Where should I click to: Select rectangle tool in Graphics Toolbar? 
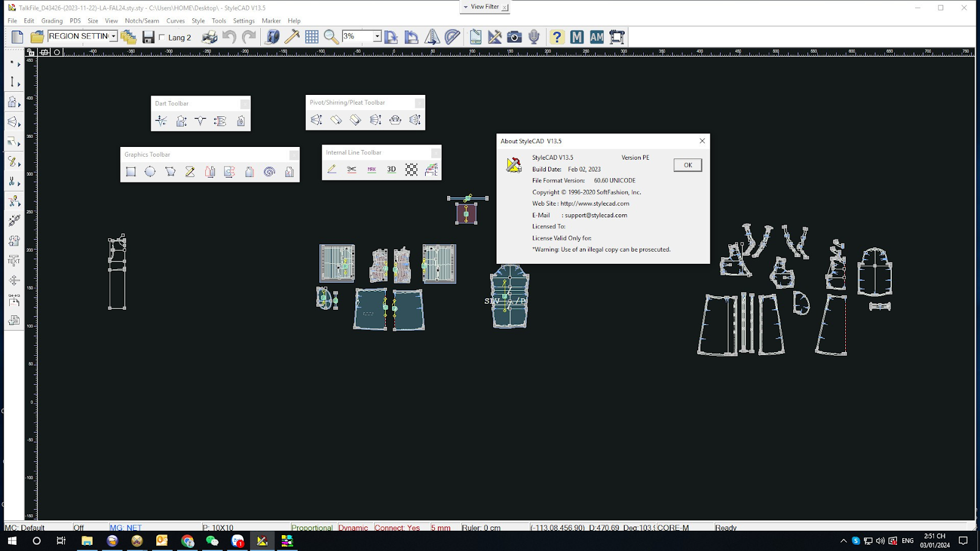click(x=130, y=171)
